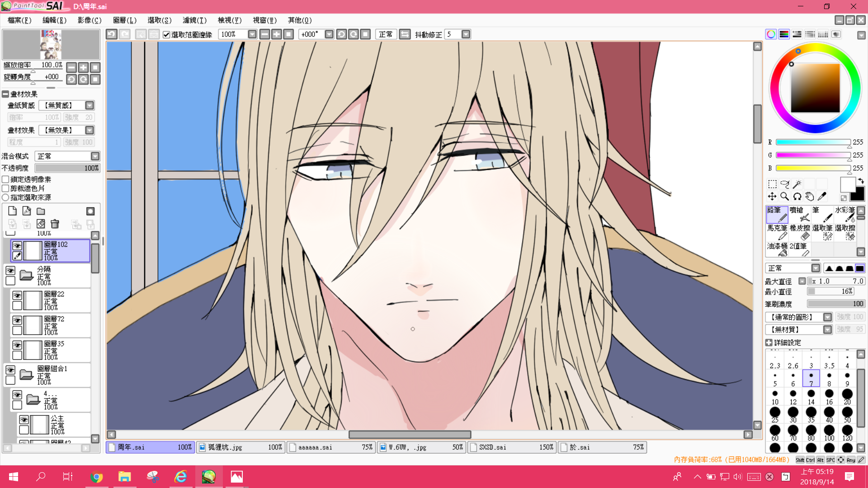The height and width of the screenshot is (488, 868).
Task: Show the color wheel panel
Action: pos(771,34)
